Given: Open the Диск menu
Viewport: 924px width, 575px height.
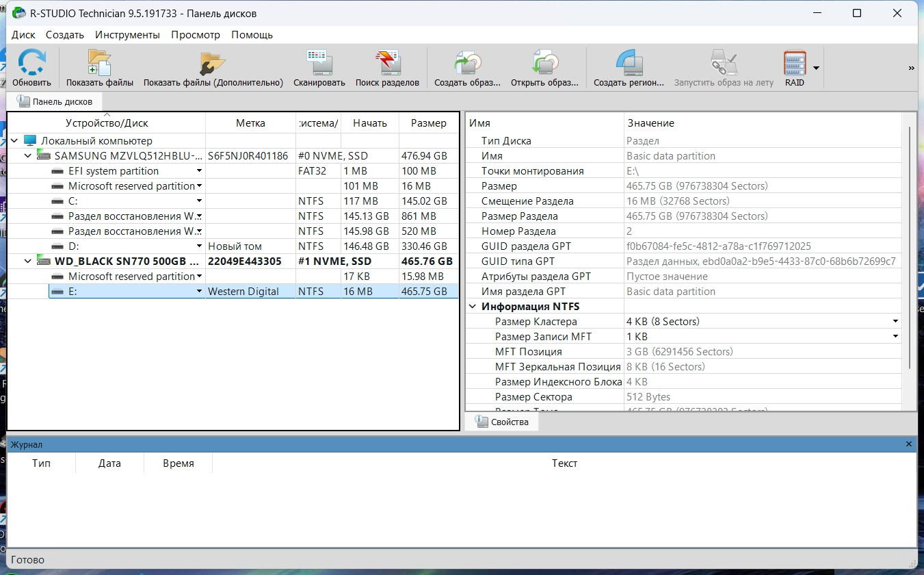Looking at the screenshot, I should 23,34.
